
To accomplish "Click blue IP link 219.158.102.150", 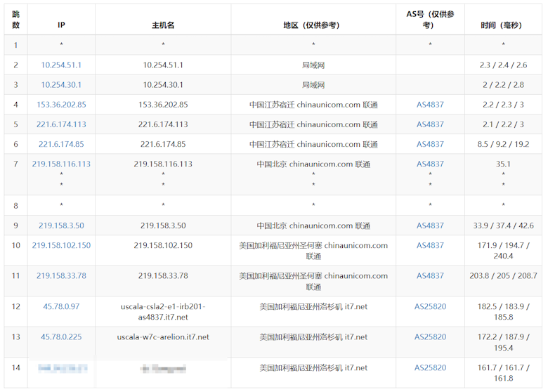I will [61, 245].
